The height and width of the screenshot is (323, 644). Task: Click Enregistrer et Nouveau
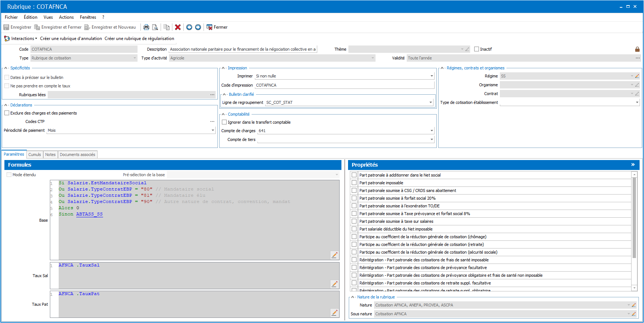[x=110, y=27]
